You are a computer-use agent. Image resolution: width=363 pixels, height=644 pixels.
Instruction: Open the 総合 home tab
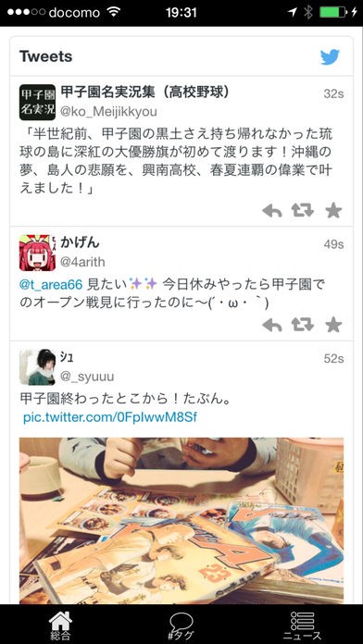click(x=60, y=625)
